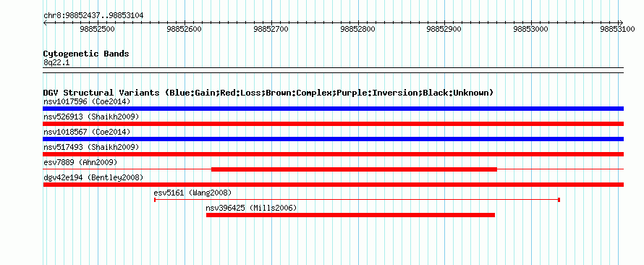The width and height of the screenshot is (644, 265).
Task: Click ruler position 98852800
Action: coord(358,29)
